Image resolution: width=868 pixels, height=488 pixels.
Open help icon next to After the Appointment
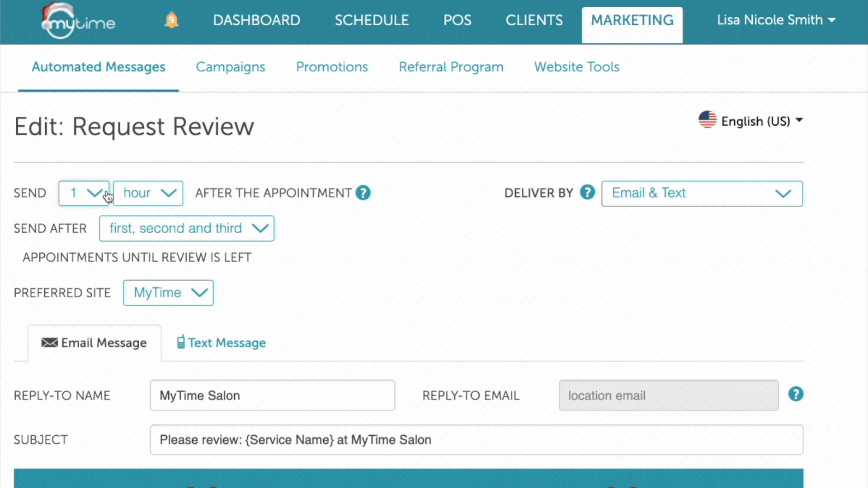click(363, 193)
